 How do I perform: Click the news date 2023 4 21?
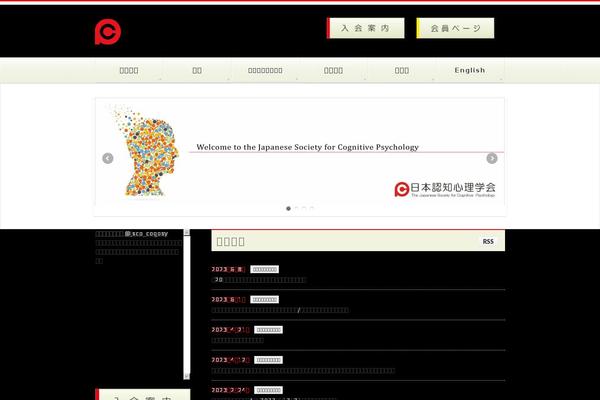point(230,330)
